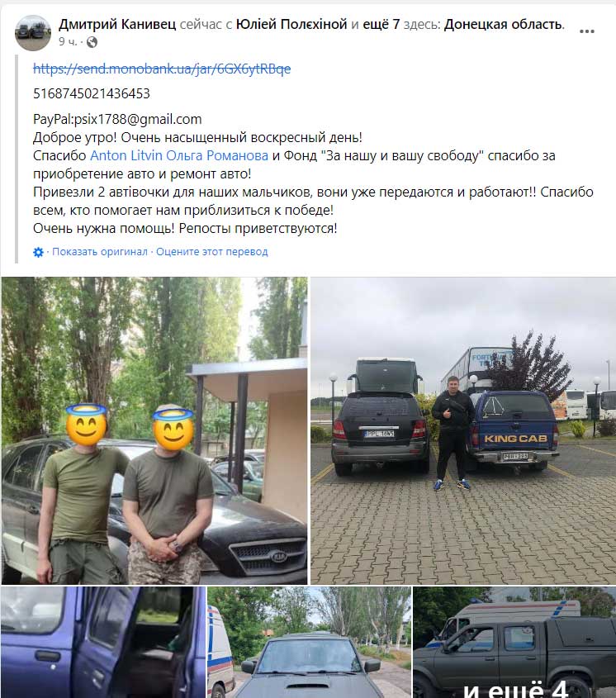Screen dimensions: 616x698
Task: Click the PayPal email address text
Action: click(138, 119)
